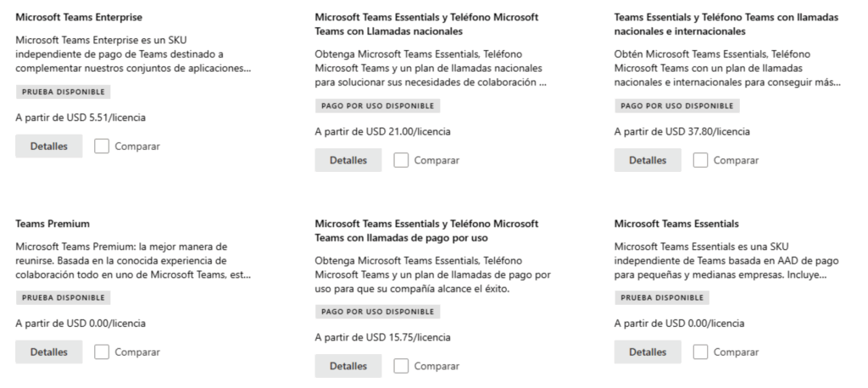This screenshot has width=868, height=388.
Task: Click the USD 5.51/licencia price text
Action: tap(75, 118)
